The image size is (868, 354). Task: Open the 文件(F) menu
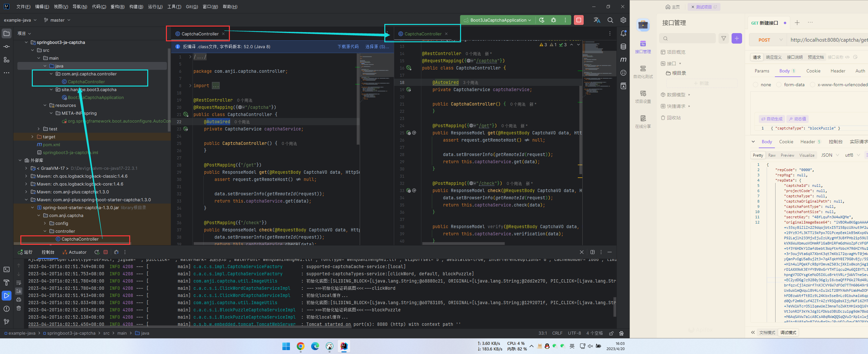pos(23,7)
